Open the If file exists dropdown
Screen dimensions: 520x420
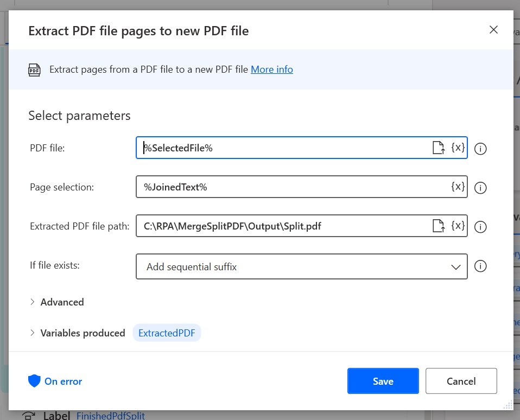[455, 266]
